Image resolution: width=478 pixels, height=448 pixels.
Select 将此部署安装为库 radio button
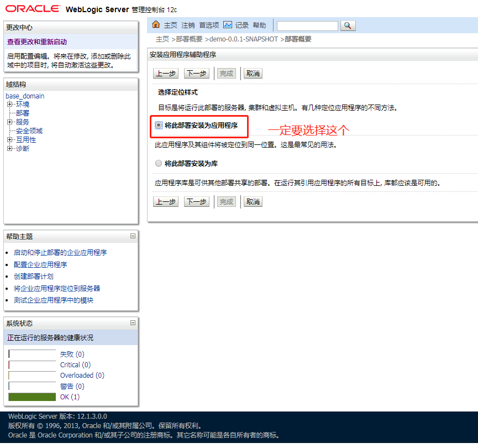click(159, 163)
